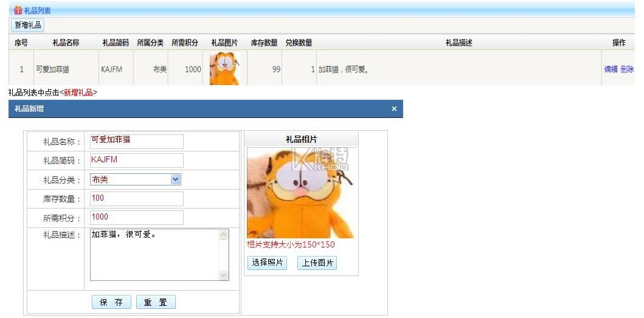The height and width of the screenshot is (318, 644).
Task: Click inside the 礼品描述 text area
Action: [x=155, y=255]
